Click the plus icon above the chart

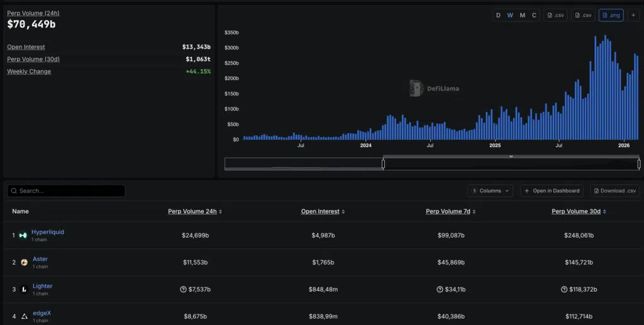[x=633, y=15]
